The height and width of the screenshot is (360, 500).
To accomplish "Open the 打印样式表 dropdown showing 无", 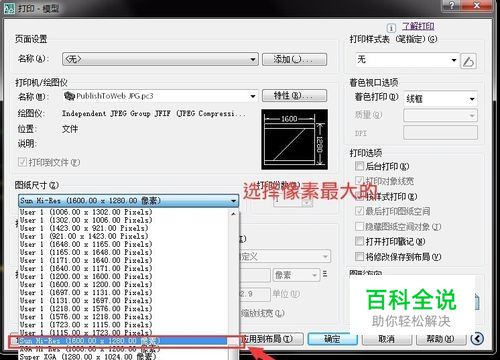I will coord(407,60).
